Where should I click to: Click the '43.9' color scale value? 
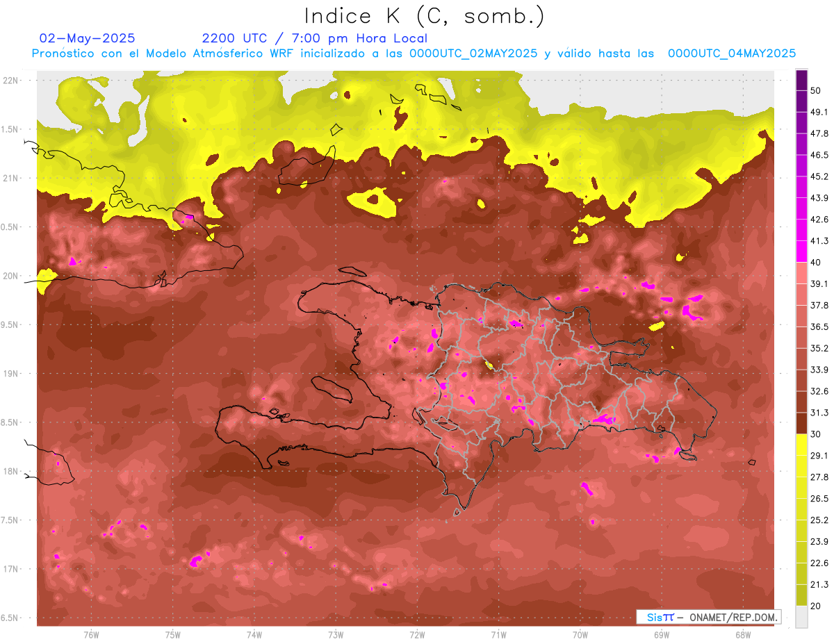click(x=819, y=198)
